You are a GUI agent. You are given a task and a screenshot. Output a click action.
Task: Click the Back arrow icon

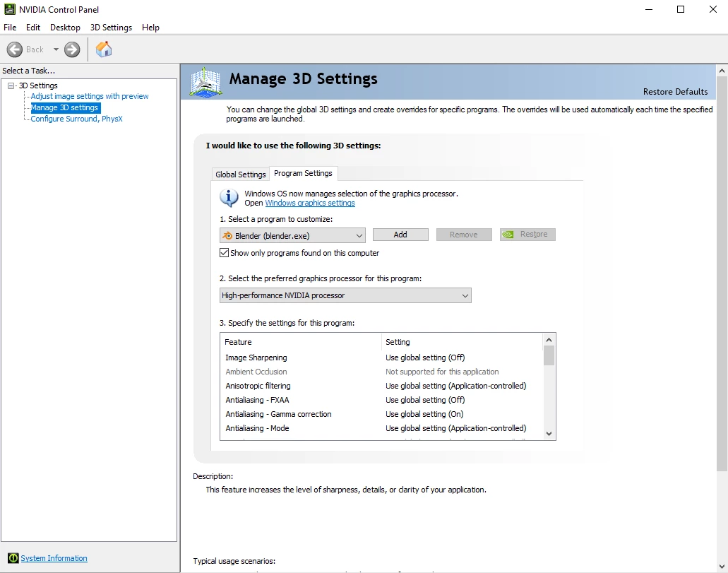pos(14,49)
